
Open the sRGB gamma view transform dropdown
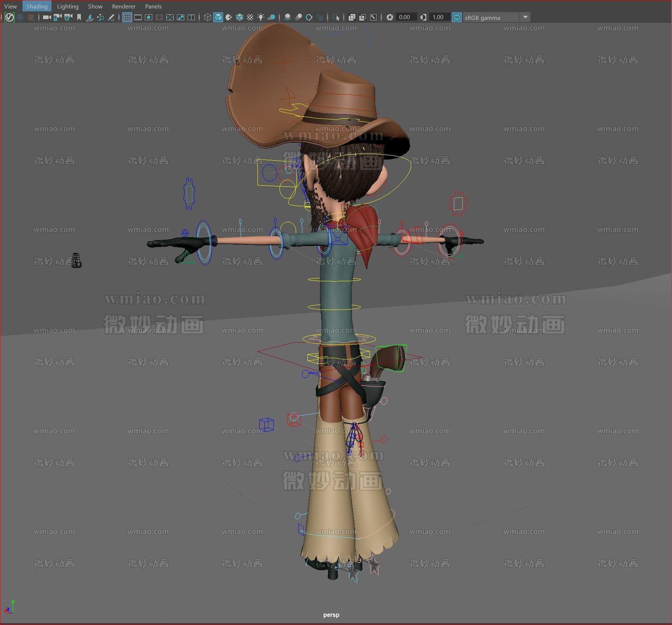[525, 17]
